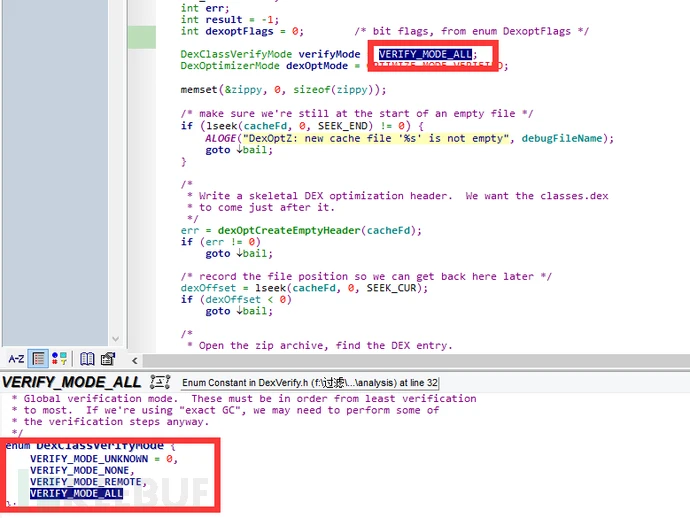Click the dexOptMode variable
The width and height of the screenshot is (690, 518).
coord(317,66)
